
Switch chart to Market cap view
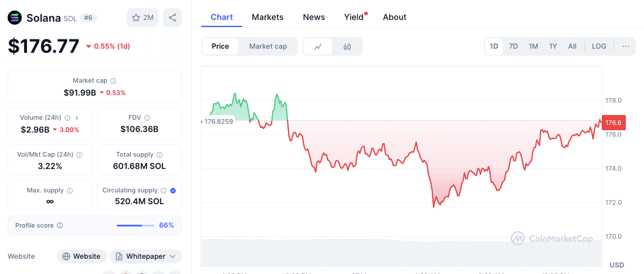pyautogui.click(x=268, y=46)
